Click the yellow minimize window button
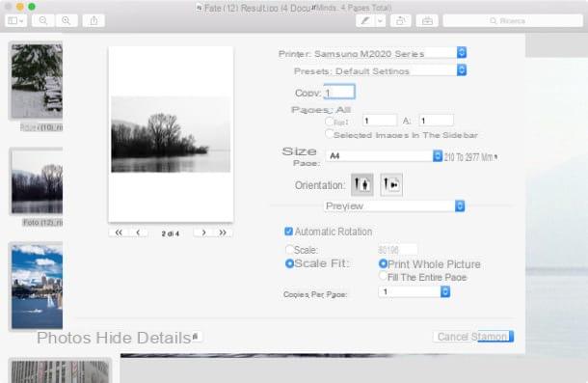588x383 pixels. coord(20,7)
